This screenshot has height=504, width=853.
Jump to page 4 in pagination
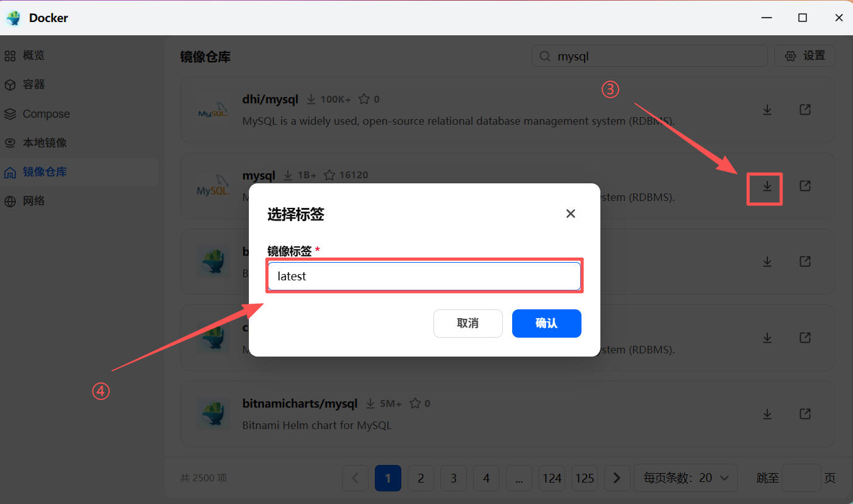(486, 478)
